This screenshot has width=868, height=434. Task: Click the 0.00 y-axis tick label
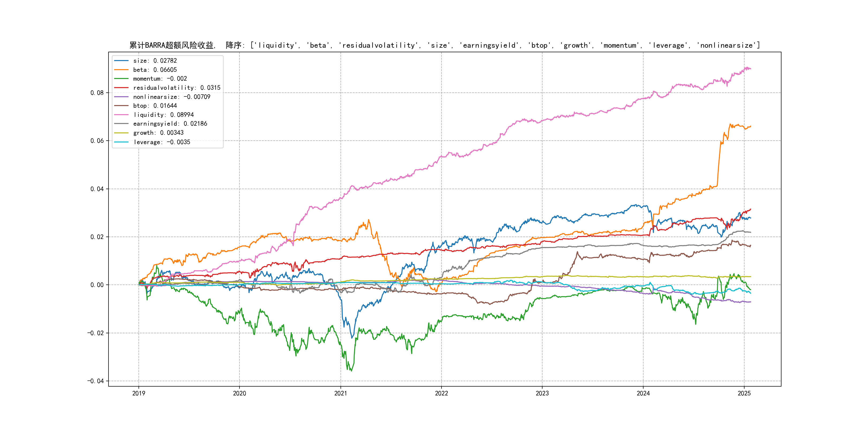click(x=97, y=285)
